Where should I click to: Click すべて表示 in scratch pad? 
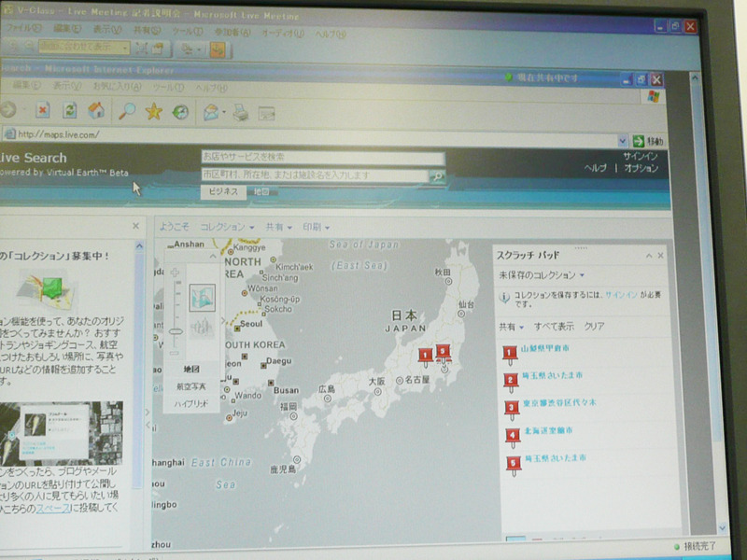tap(554, 327)
